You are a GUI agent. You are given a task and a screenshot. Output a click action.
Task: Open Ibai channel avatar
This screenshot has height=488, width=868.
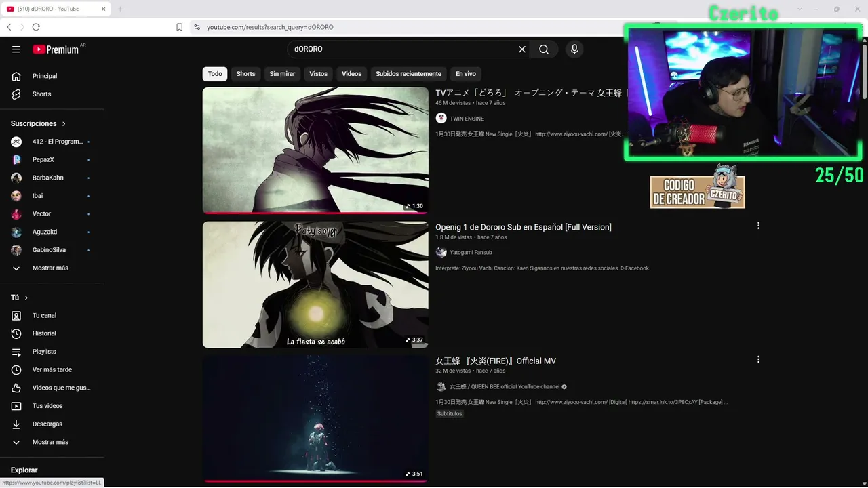click(x=16, y=196)
